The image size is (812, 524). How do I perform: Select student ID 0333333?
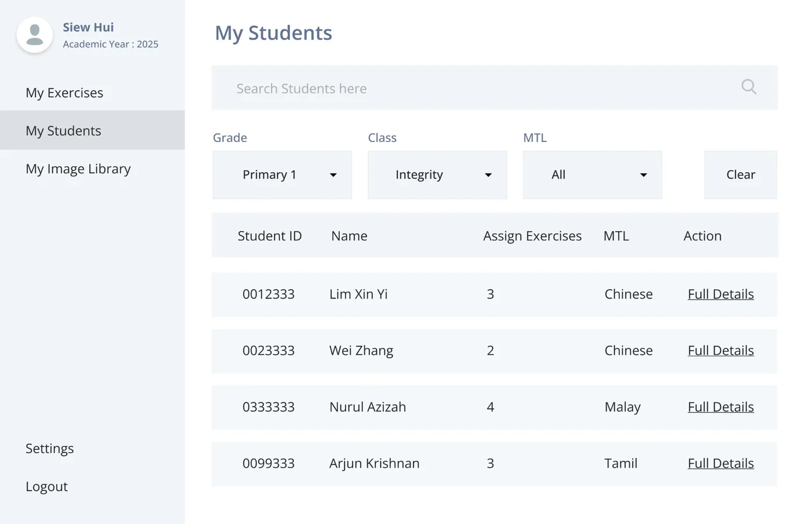269,407
